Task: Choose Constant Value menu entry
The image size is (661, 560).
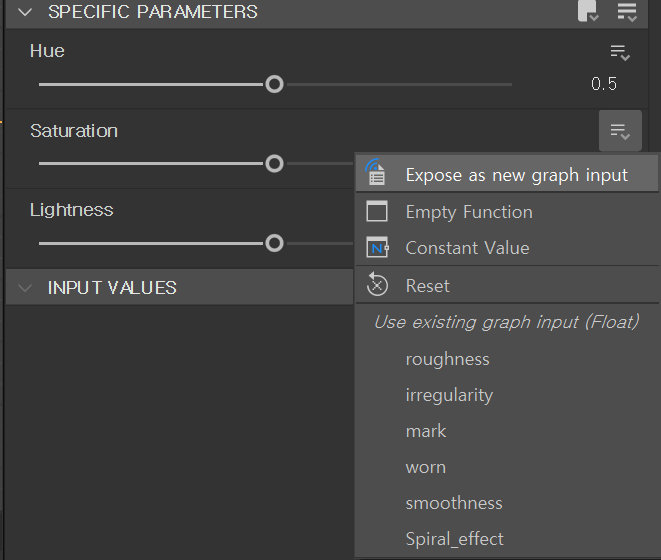Action: coord(507,248)
